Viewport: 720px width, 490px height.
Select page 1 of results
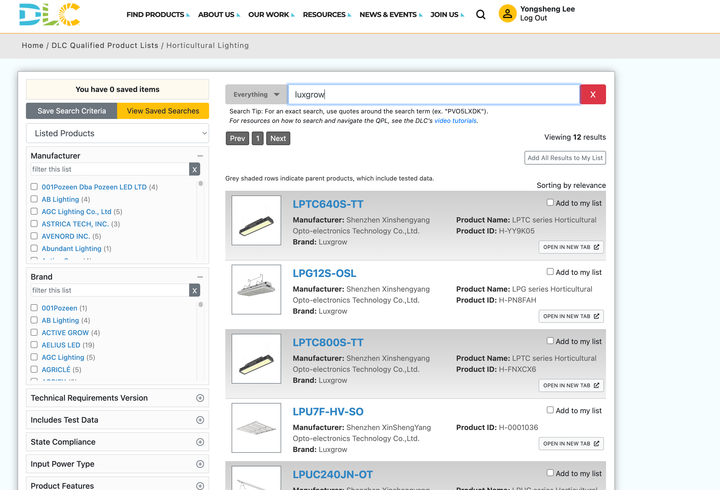coord(258,138)
